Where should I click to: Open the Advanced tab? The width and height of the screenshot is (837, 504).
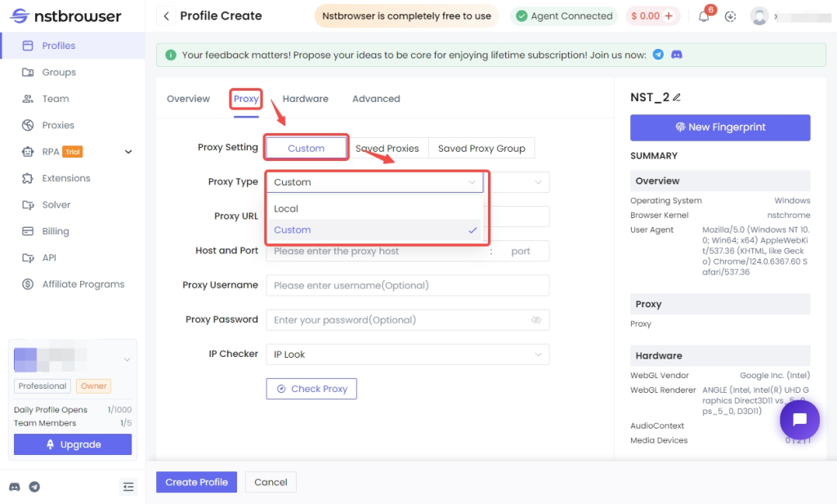tap(376, 99)
